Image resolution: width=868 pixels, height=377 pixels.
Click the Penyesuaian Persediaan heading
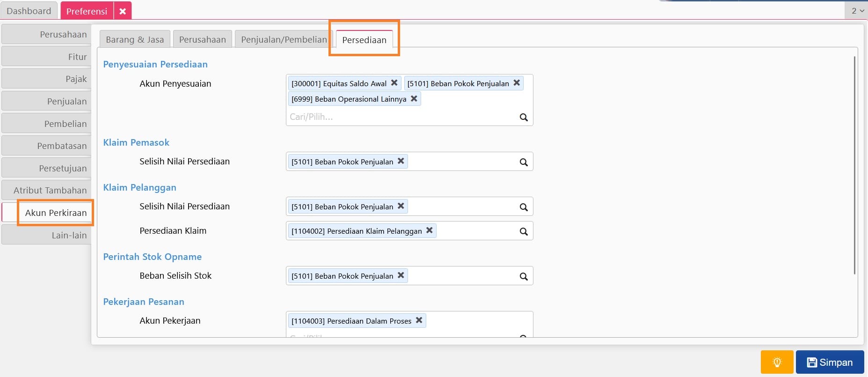[155, 64]
